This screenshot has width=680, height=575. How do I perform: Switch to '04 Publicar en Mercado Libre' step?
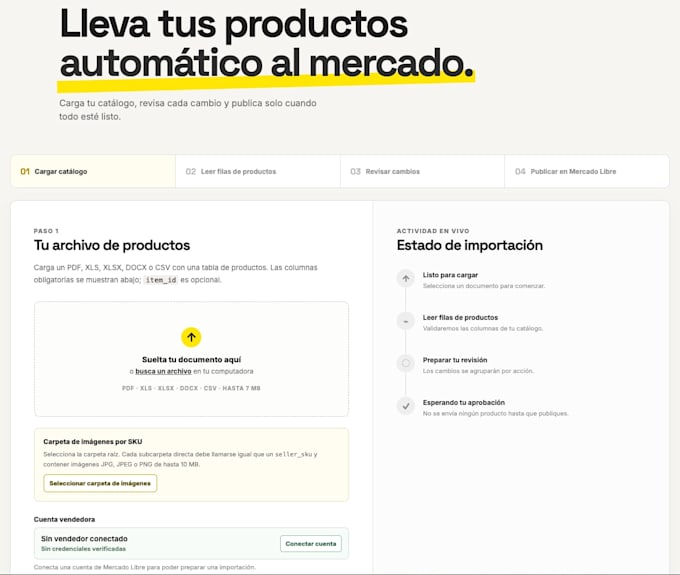tap(587, 171)
